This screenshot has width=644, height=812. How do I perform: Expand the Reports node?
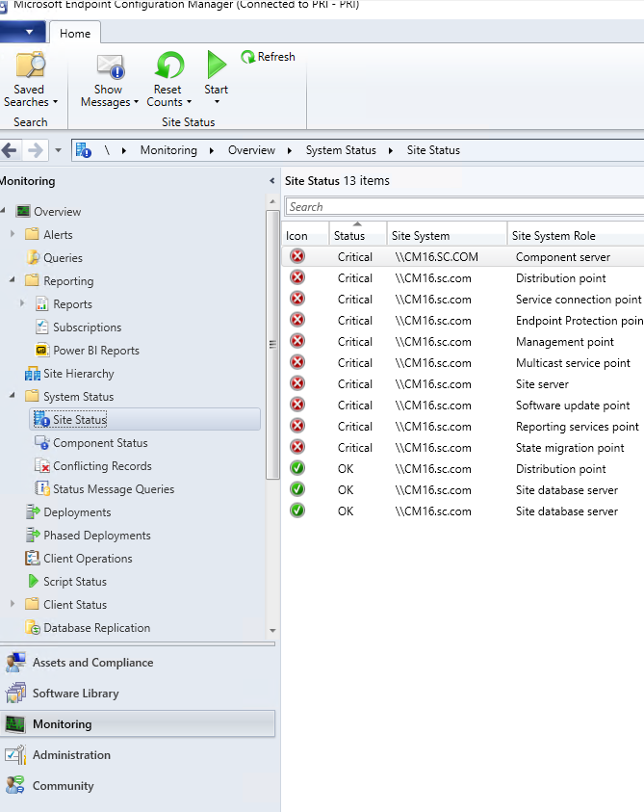22,303
